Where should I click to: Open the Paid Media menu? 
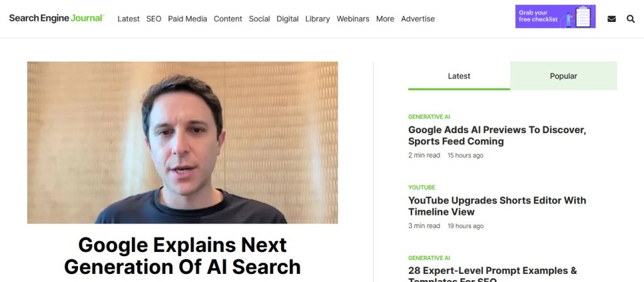(x=187, y=19)
